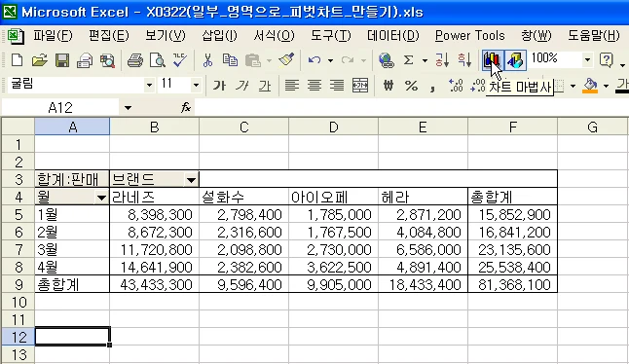Screen dimensions: 629x364
Task: Apply percent style formatting
Action: (x=411, y=86)
